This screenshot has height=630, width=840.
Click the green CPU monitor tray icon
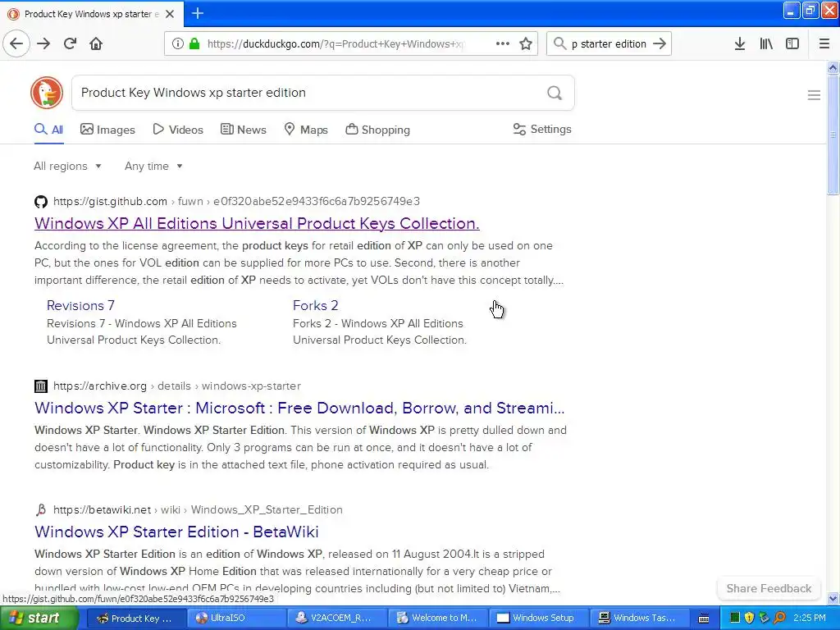[735, 618]
